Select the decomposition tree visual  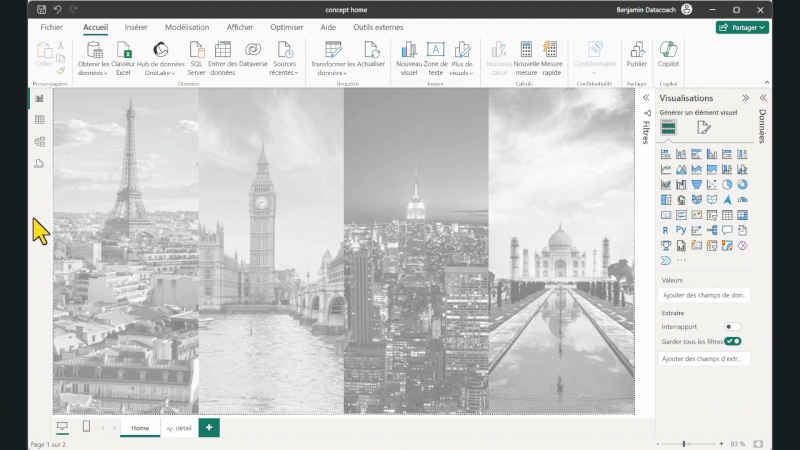pos(712,231)
